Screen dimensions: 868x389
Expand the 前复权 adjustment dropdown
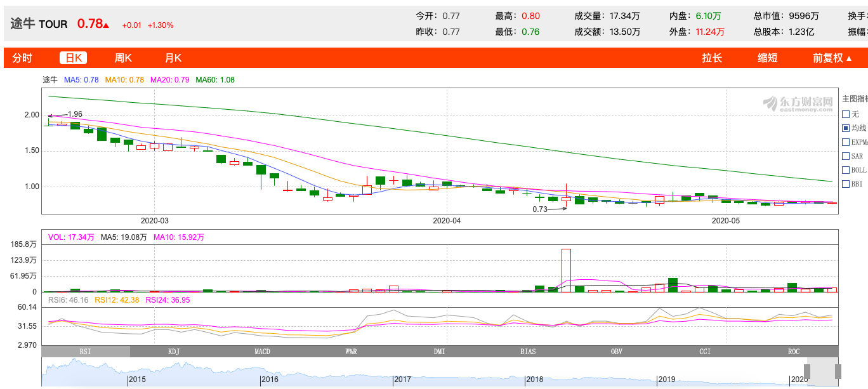832,58
